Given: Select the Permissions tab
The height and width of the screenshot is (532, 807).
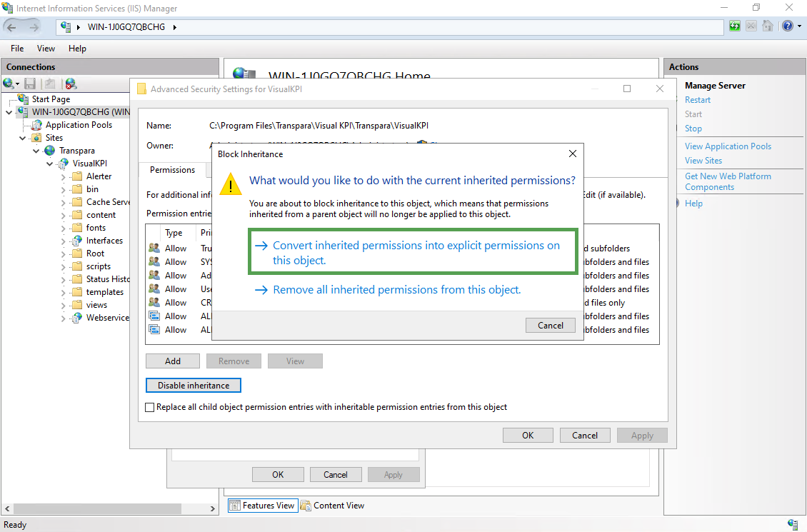Looking at the screenshot, I should pyautogui.click(x=172, y=170).
